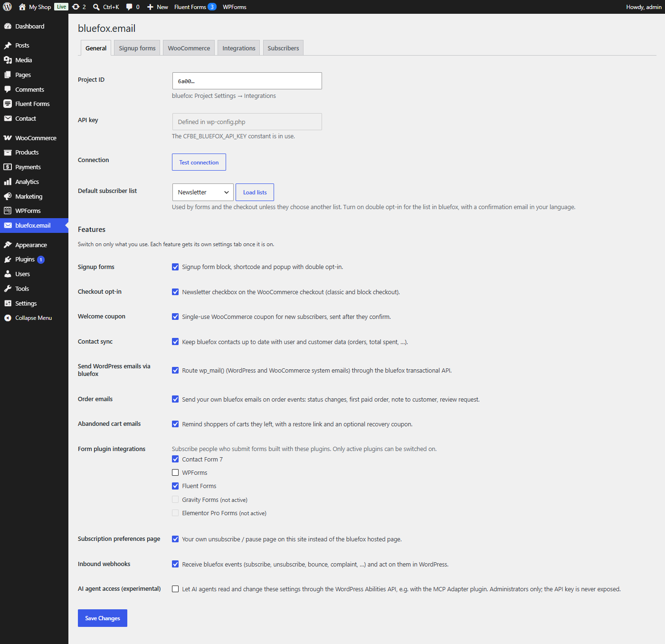Disable the Welcome coupon checkbox
Viewport: 665px width, 644px height.
pyautogui.click(x=175, y=317)
